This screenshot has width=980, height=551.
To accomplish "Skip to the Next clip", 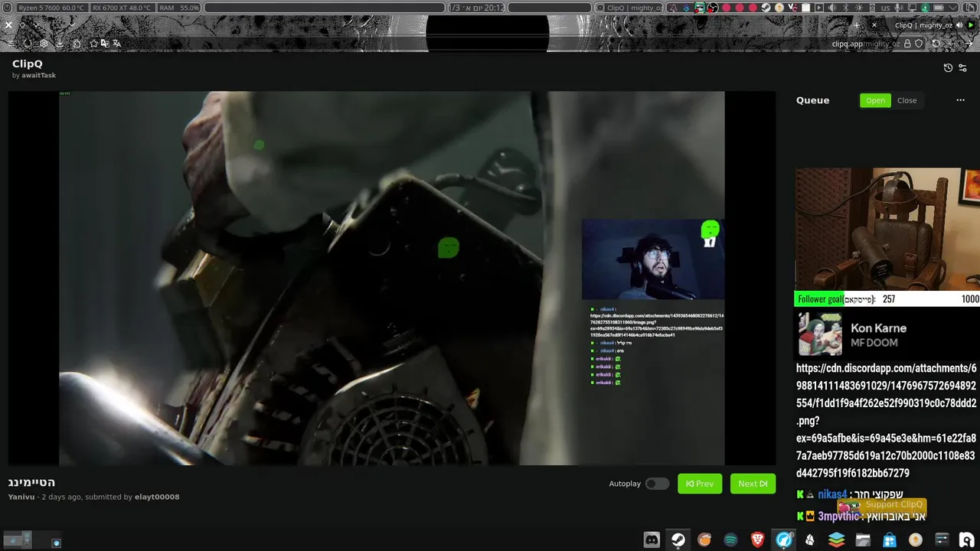I will click(x=753, y=484).
